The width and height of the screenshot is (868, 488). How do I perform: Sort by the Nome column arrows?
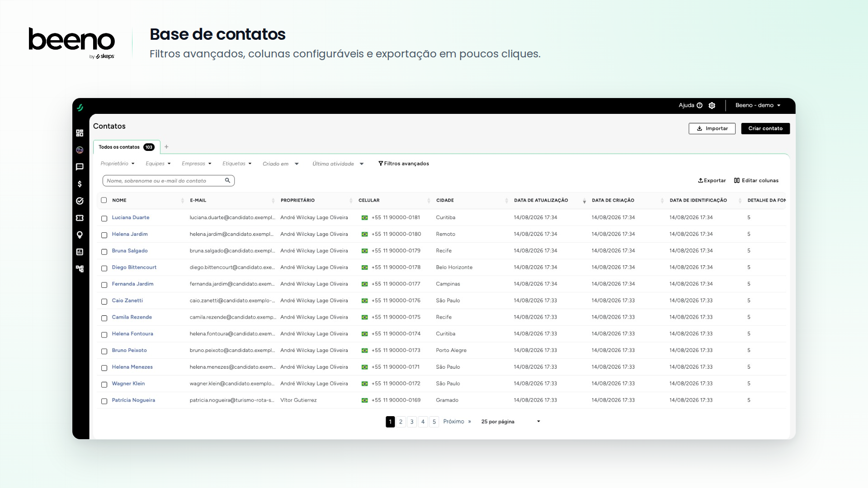click(x=182, y=200)
